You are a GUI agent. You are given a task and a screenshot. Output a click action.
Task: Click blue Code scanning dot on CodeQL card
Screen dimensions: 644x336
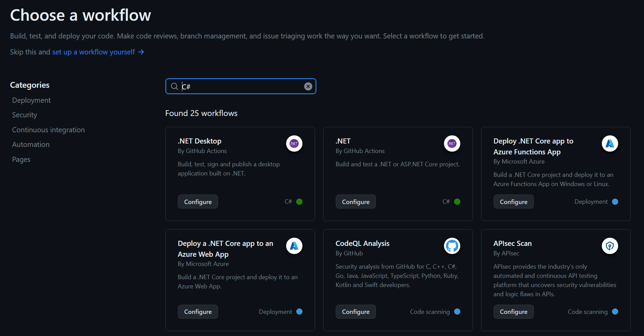(457, 312)
